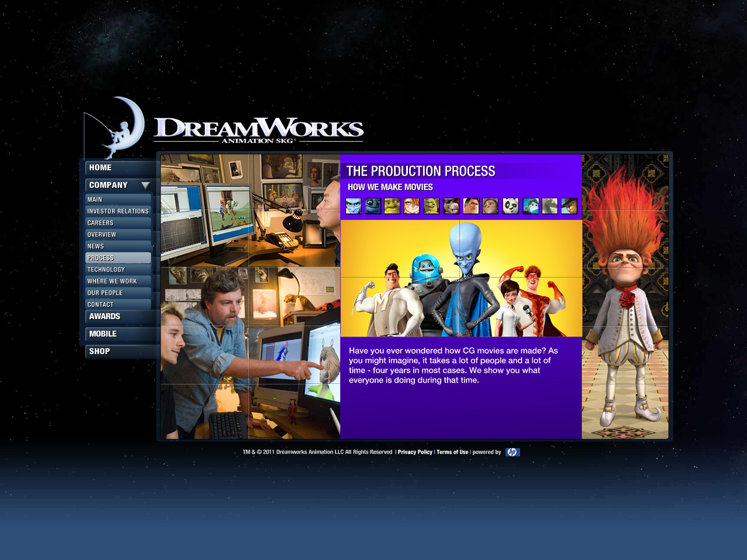The image size is (747, 560).
Task: Open the Overview submenu item
Action: tap(118, 235)
